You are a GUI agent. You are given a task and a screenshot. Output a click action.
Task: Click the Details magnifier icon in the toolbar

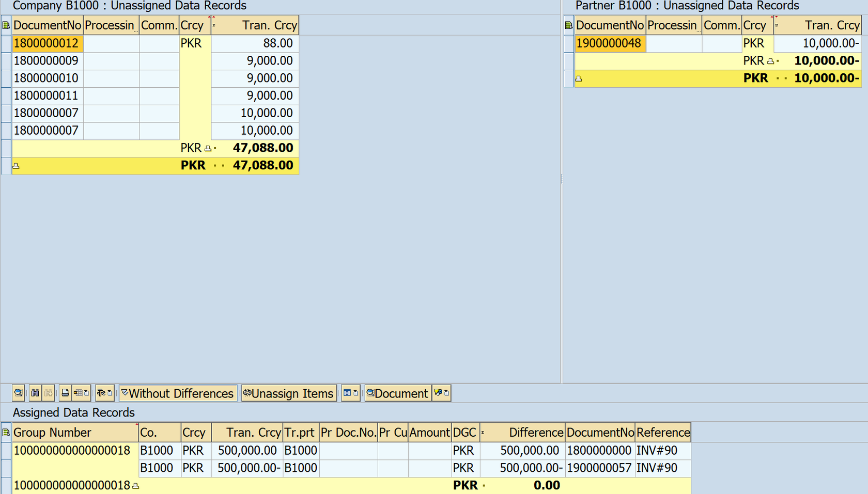pos(19,393)
